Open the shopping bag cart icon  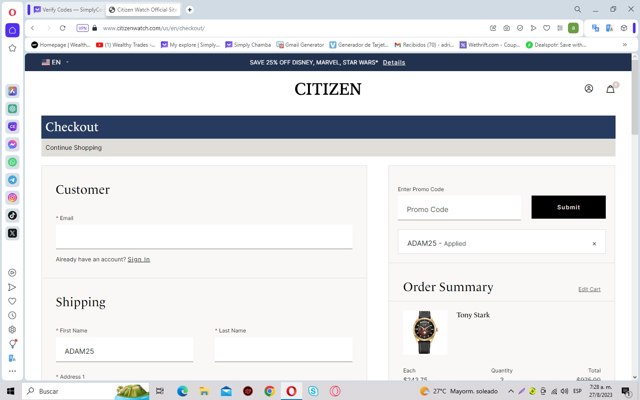pos(611,88)
